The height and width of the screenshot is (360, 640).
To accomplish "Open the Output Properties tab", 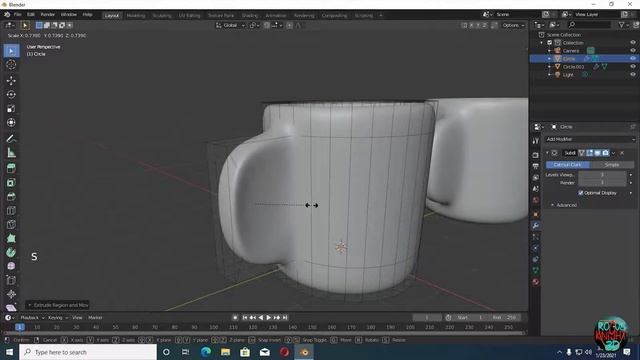I will point(536,166).
